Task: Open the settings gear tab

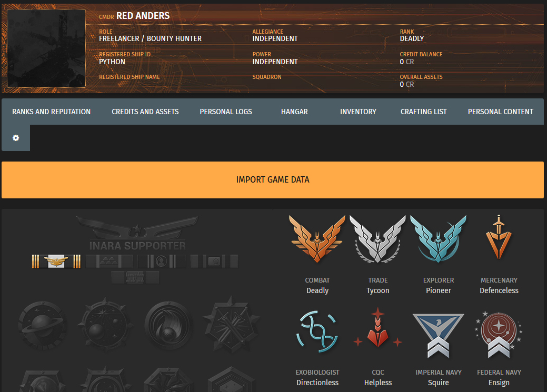Action: coord(16,138)
